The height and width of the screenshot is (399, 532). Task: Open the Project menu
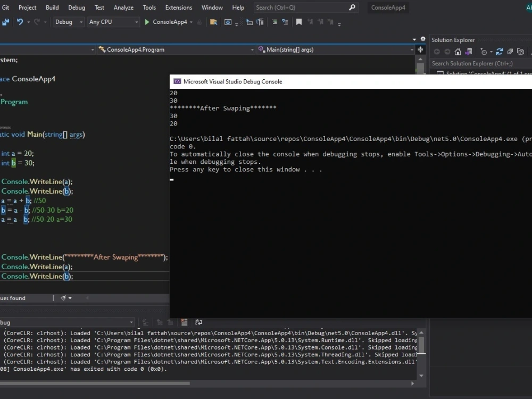pos(28,7)
